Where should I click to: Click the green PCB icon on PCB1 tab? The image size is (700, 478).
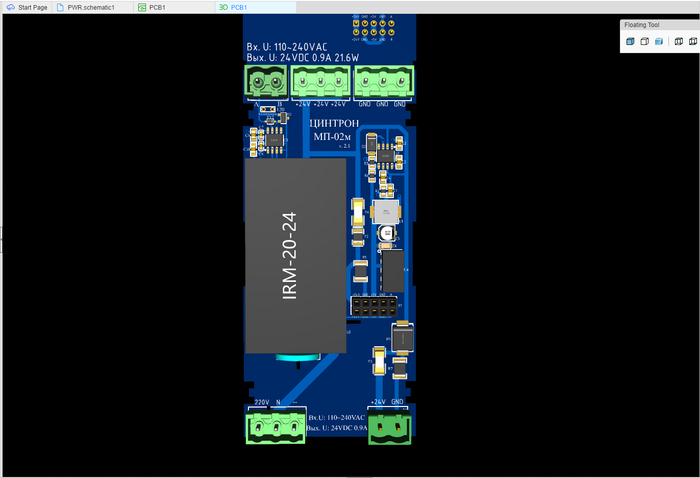click(142, 7)
